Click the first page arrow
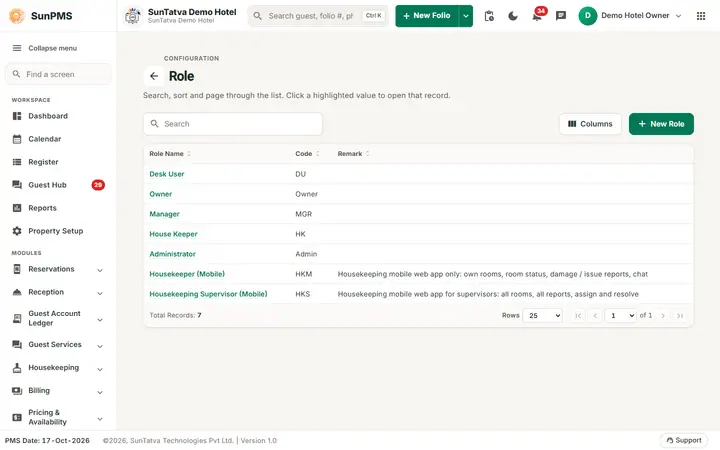The width and height of the screenshot is (720, 450). (x=578, y=316)
